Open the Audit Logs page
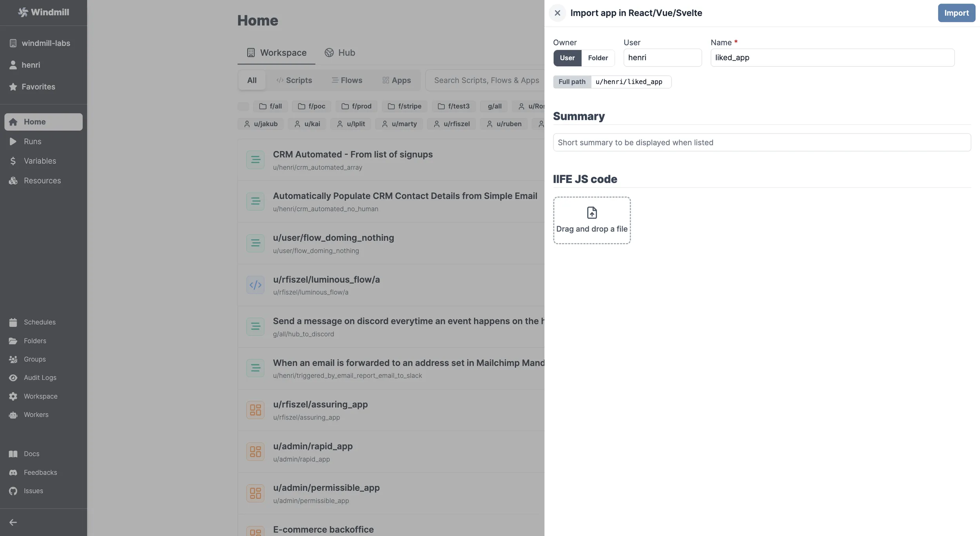This screenshot has height=536, width=980. click(40, 377)
